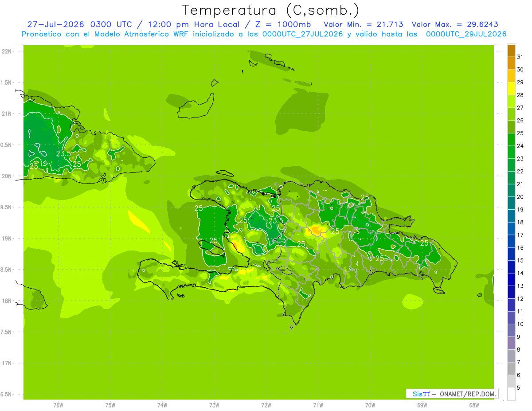Screen dimensions: 532x411
Task: Click the legend value "28"
Action: (520, 95)
